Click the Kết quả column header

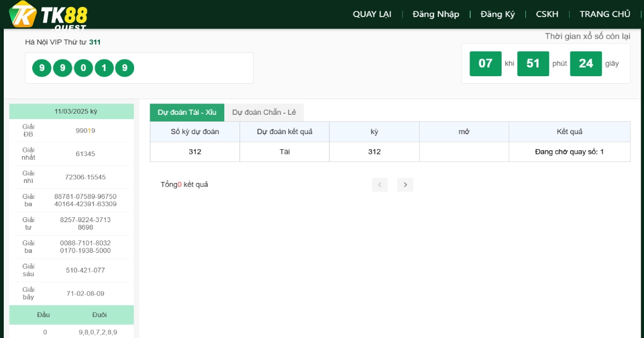[569, 131]
